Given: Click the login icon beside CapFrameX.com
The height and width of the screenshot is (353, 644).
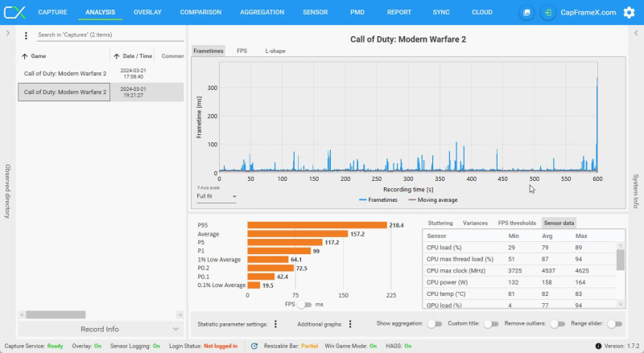Looking at the screenshot, I should pos(548,12).
